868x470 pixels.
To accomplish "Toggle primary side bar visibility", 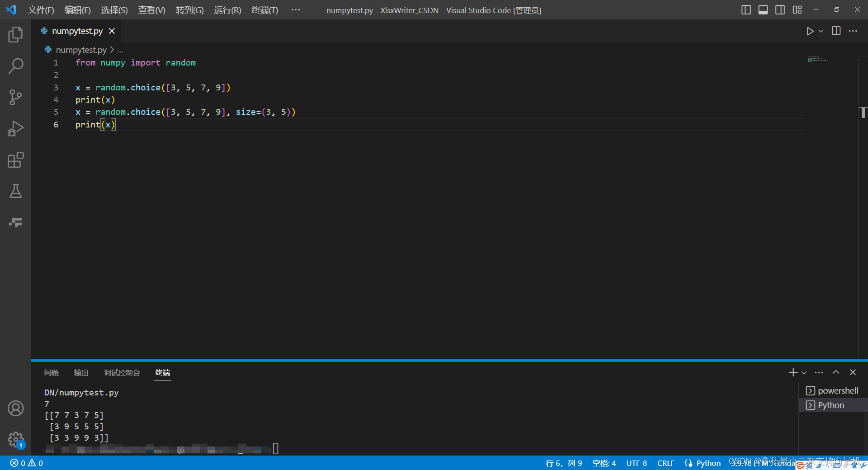I will pyautogui.click(x=746, y=9).
